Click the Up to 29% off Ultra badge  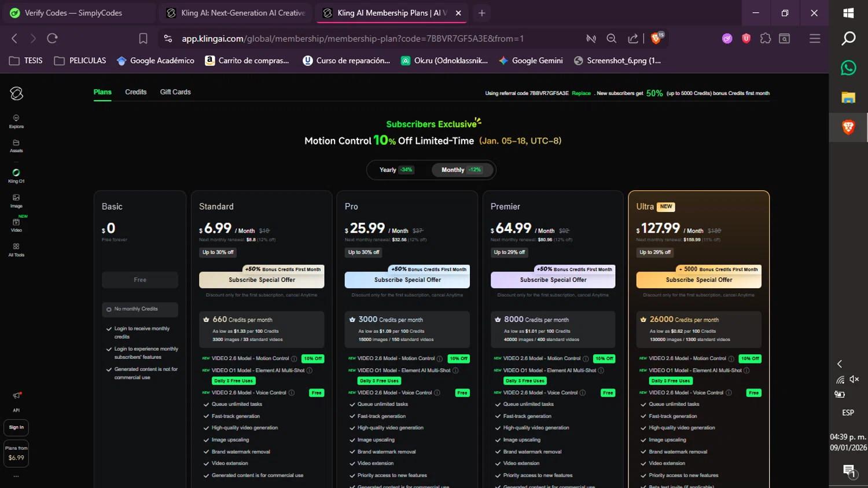click(x=655, y=252)
